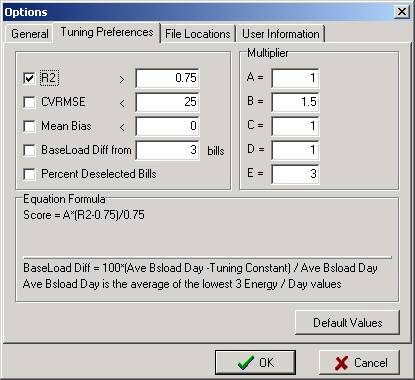Select the Tuning Preferences tab
This screenshot has width=415, height=380.
(107, 32)
